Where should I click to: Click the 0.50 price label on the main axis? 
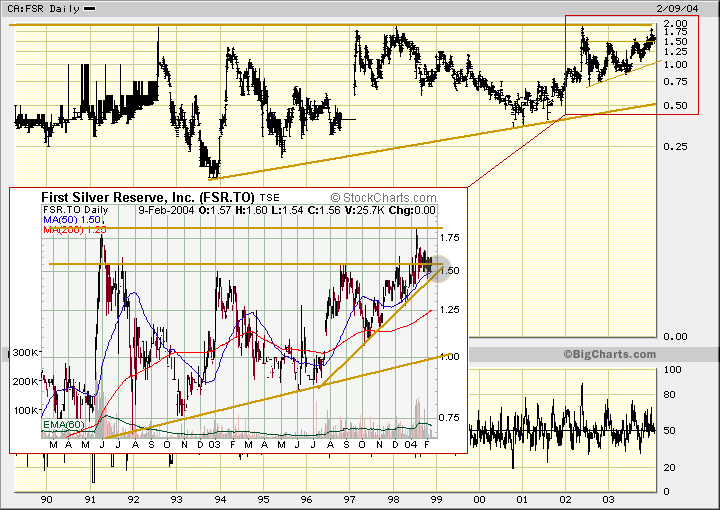(x=675, y=106)
